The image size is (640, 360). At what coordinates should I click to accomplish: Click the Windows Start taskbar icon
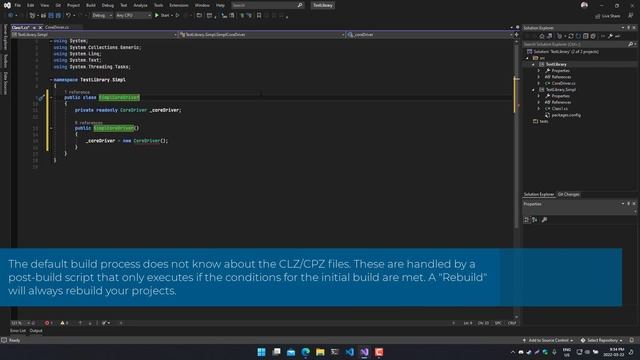point(261,352)
